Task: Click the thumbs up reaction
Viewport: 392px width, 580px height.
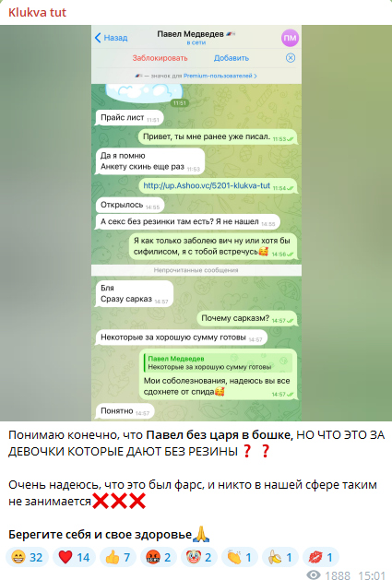Action: pos(118,557)
